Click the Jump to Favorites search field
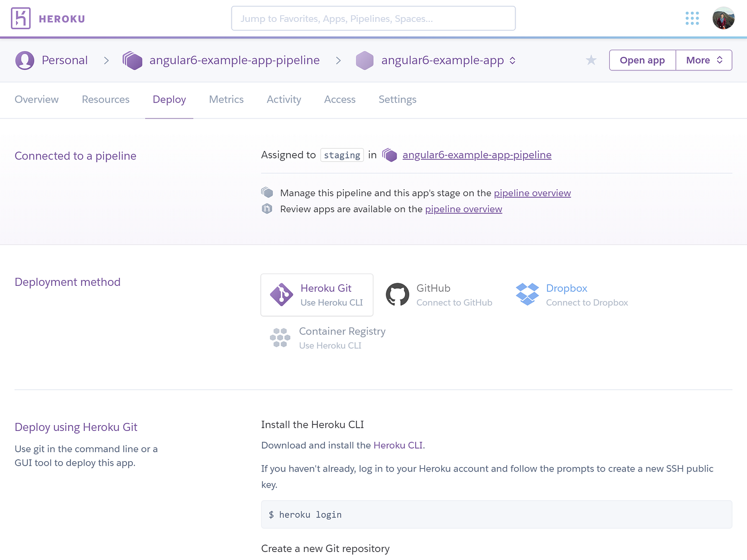Viewport: 747px width, 560px height. [x=373, y=18]
